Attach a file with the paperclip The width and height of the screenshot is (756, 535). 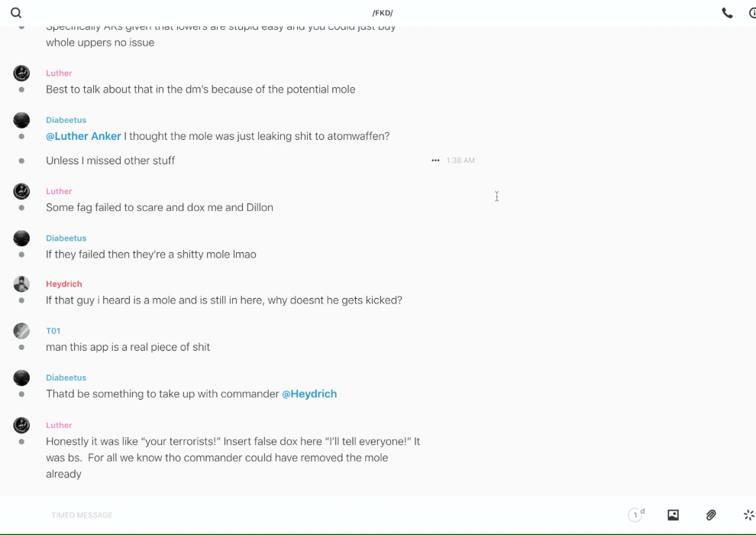711,515
